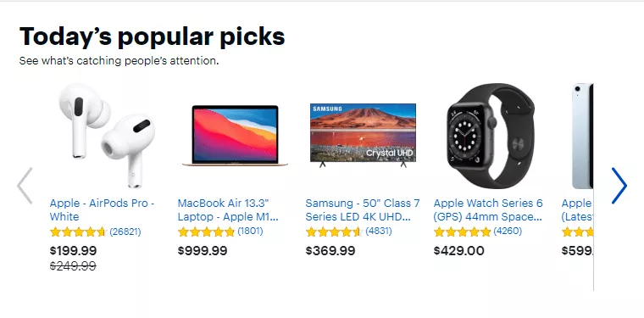
Task: Open MacBook Air 13.3" Laptop link
Action: coord(228,210)
